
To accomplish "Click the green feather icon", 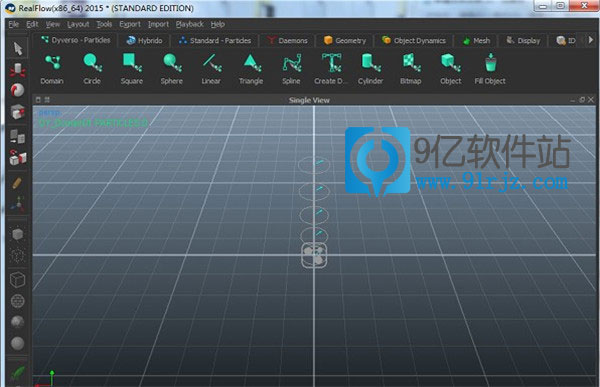I will click(x=18, y=372).
